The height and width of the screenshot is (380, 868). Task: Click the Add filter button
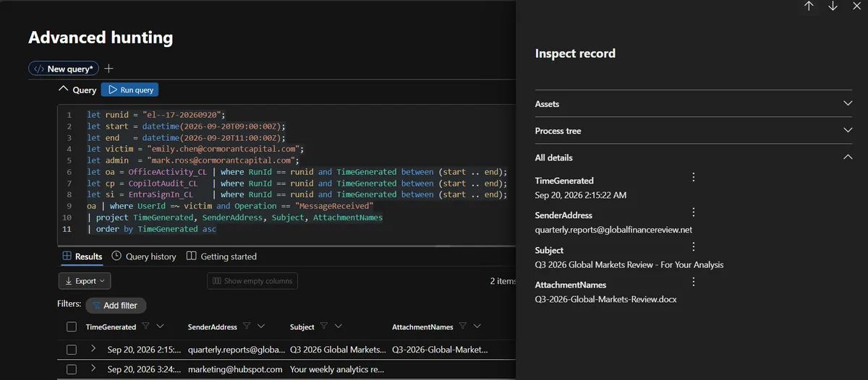coord(116,306)
